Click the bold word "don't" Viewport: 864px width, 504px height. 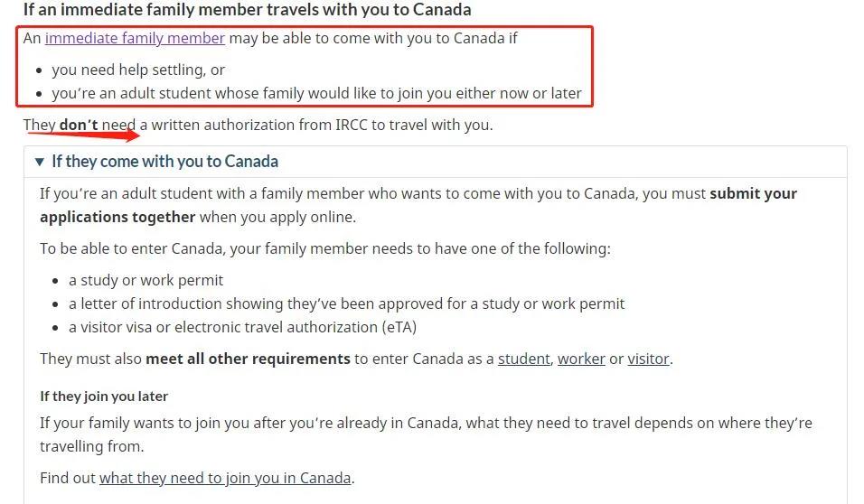(x=79, y=125)
